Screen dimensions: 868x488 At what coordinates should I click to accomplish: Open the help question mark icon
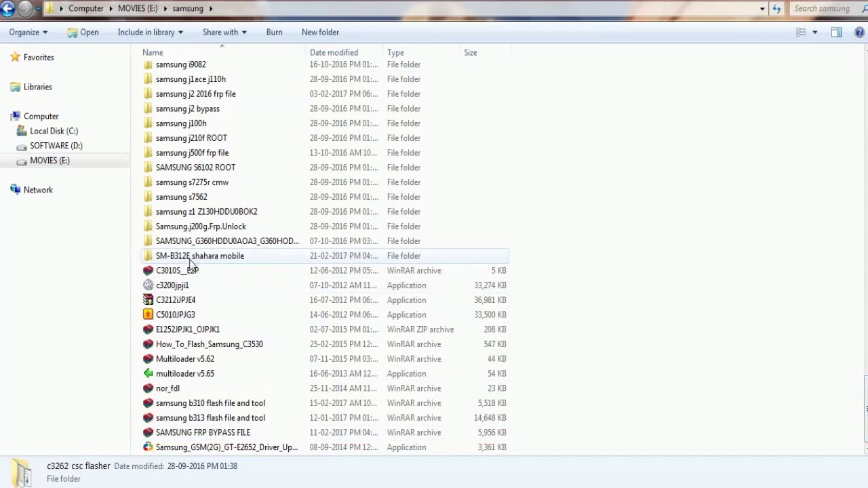(x=860, y=32)
